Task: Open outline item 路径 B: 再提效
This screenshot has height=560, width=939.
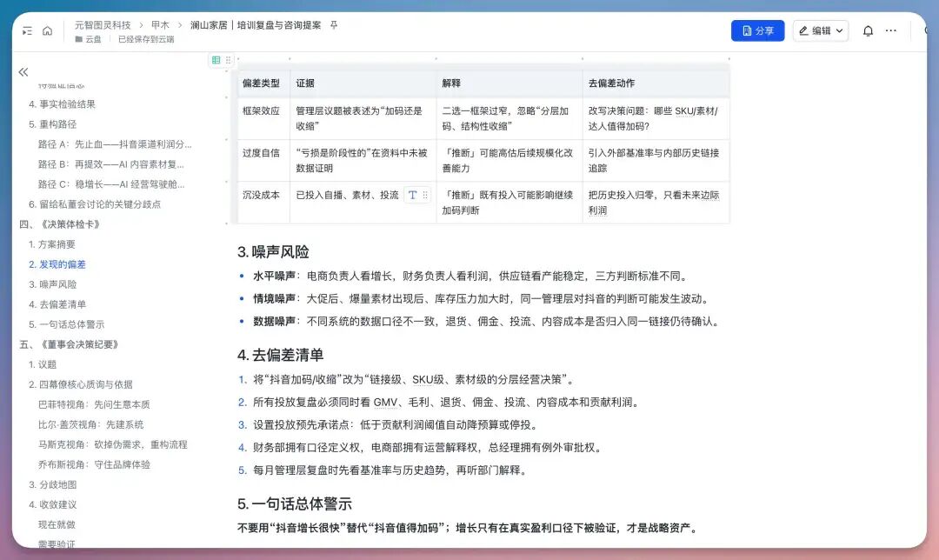Action: [x=110, y=164]
